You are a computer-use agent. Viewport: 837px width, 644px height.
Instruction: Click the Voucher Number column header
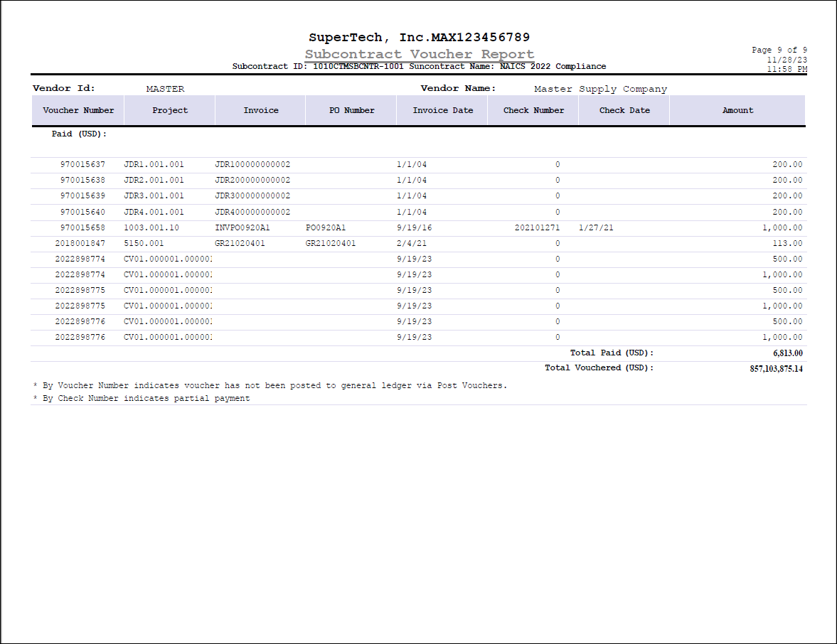[78, 110]
